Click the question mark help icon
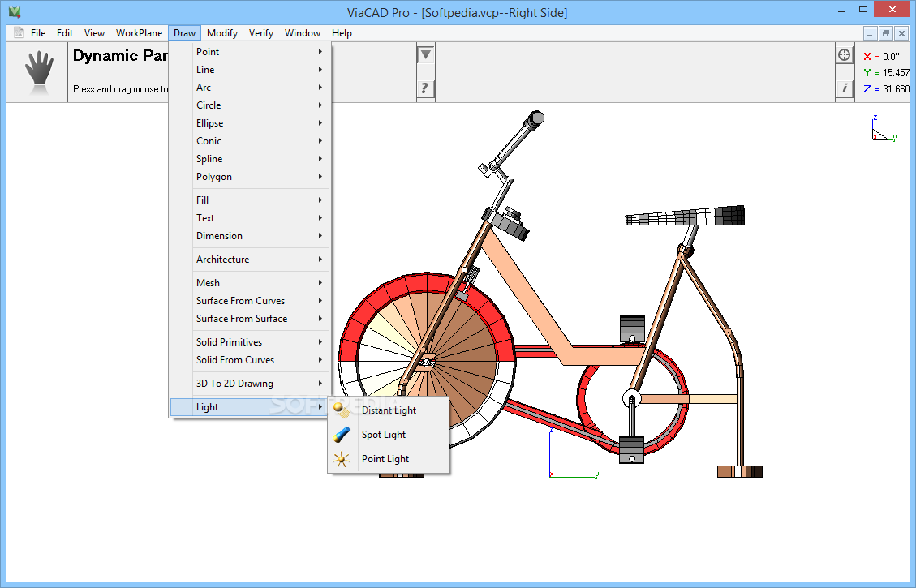The image size is (916, 588). pos(425,88)
